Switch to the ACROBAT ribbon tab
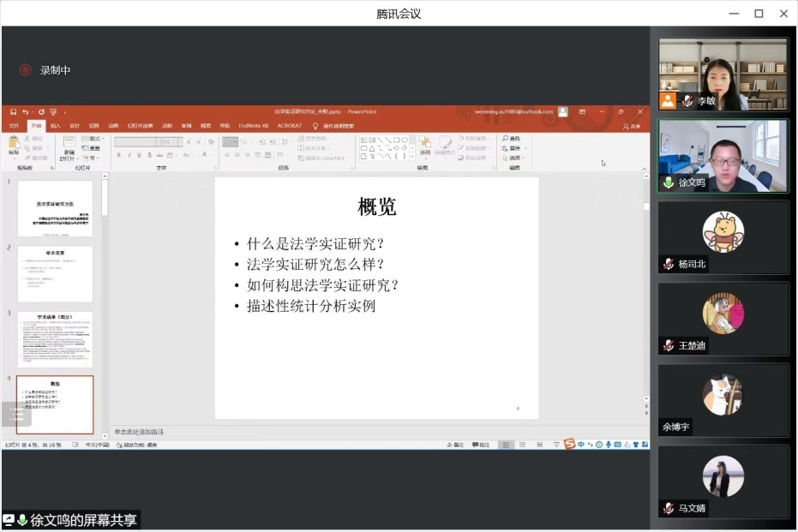The height and width of the screenshot is (532, 798). [x=290, y=126]
